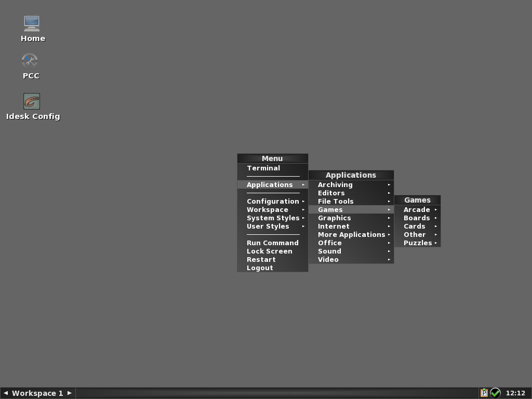
Task: Expand the Editors applications submenu
Action: tap(351, 193)
